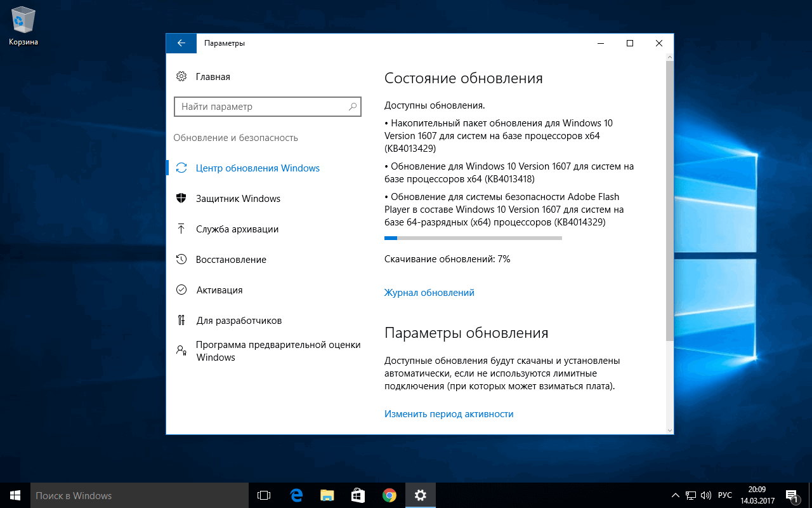Expand hidden tray icons chevron

[x=675, y=495]
